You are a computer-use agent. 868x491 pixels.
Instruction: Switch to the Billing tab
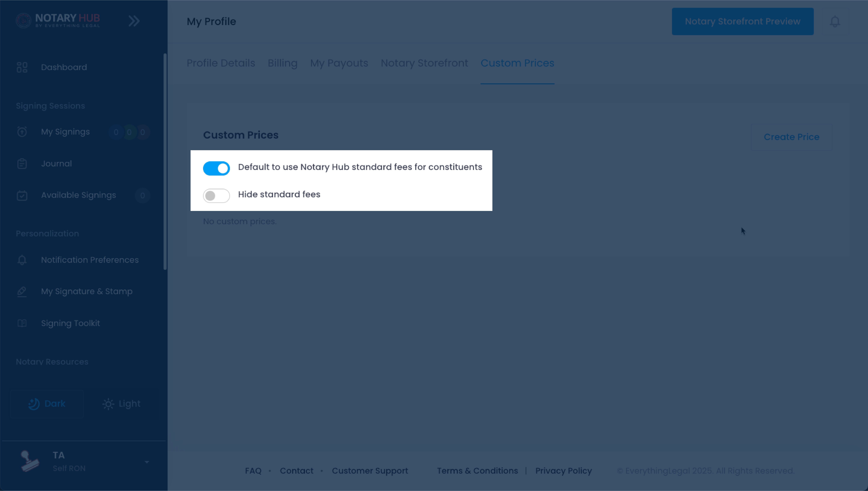(282, 63)
